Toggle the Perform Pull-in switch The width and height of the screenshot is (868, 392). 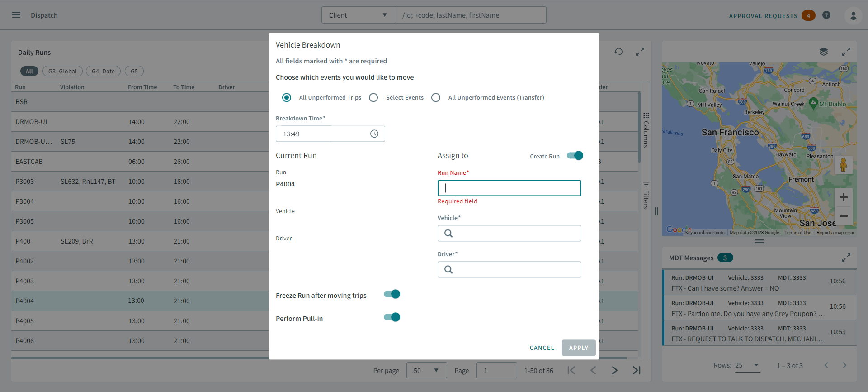[392, 317]
